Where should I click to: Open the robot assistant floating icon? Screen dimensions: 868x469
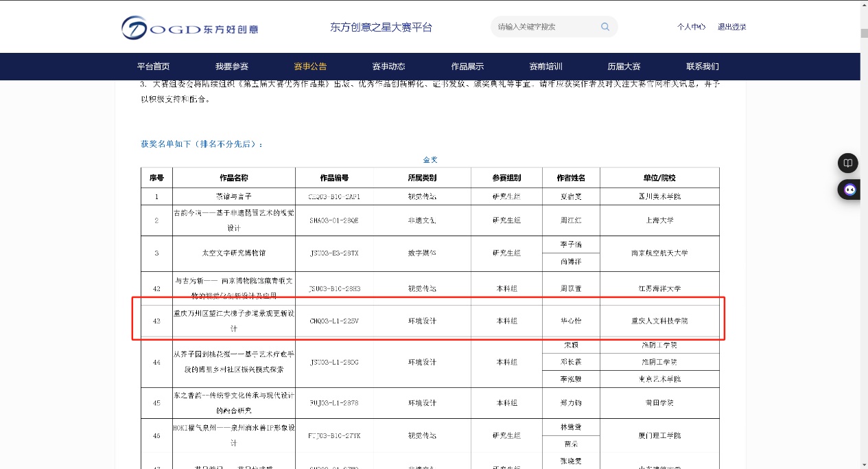tap(849, 190)
